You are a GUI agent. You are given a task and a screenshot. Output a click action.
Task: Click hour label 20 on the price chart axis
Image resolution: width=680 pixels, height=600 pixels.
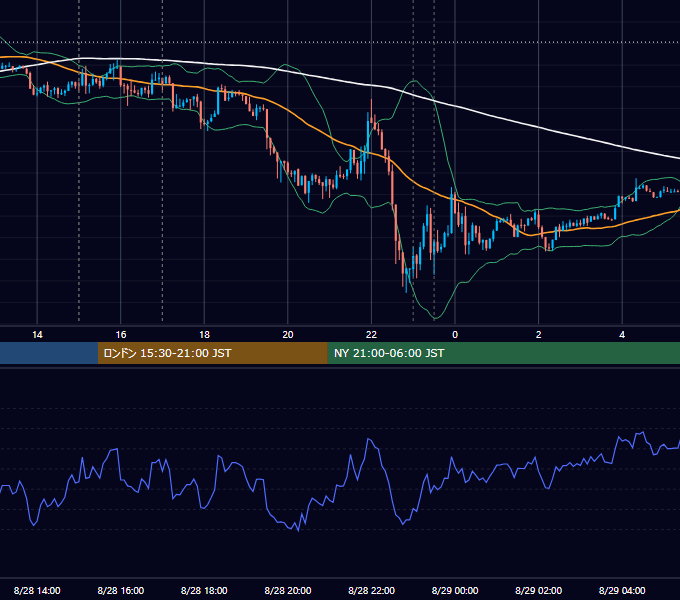click(288, 334)
